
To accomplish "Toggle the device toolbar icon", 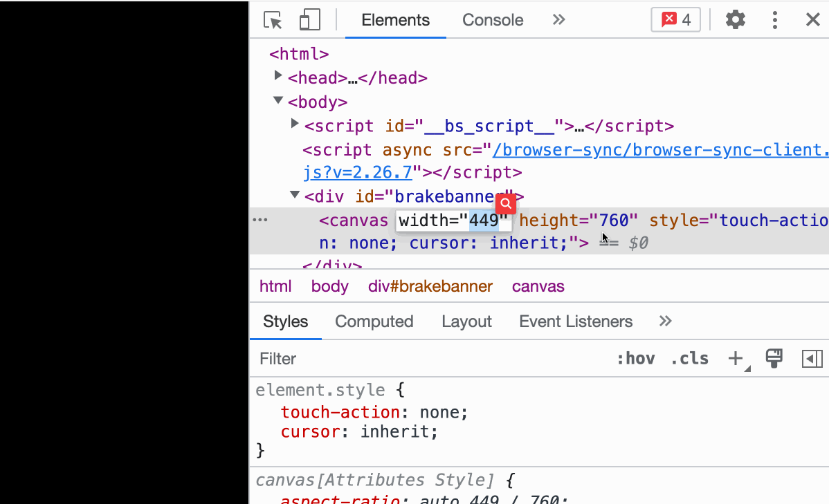I will tap(310, 20).
